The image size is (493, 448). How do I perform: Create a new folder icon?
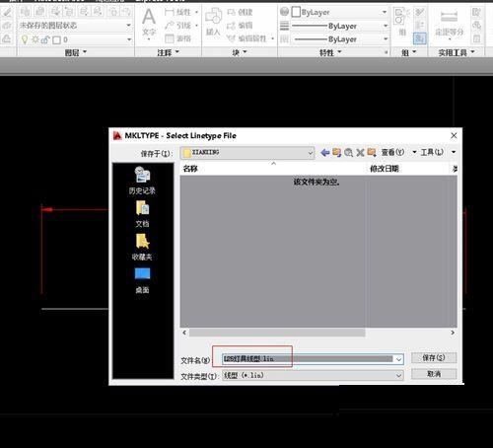372,152
